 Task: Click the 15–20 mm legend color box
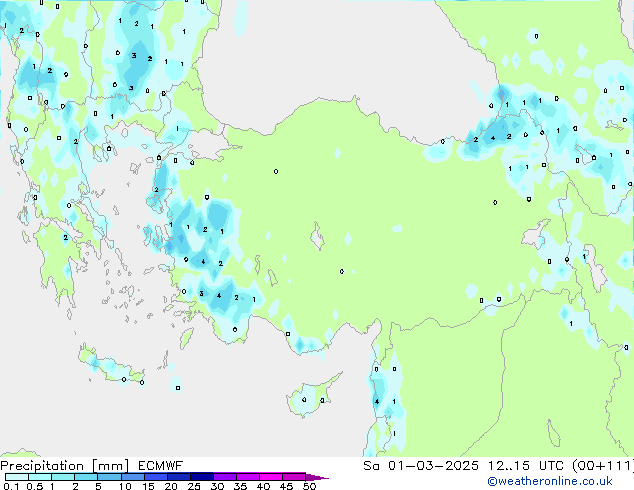tap(155, 477)
